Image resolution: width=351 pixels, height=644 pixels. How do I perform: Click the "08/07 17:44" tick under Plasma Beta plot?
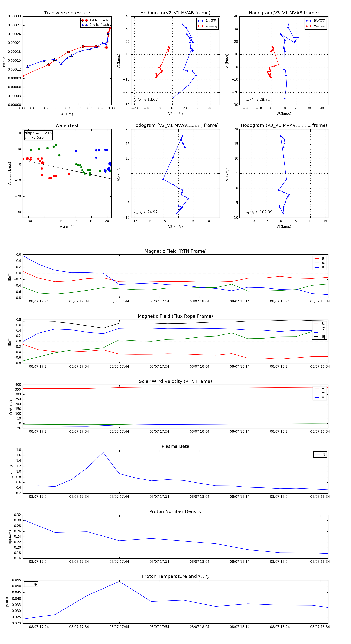[x=119, y=497]
